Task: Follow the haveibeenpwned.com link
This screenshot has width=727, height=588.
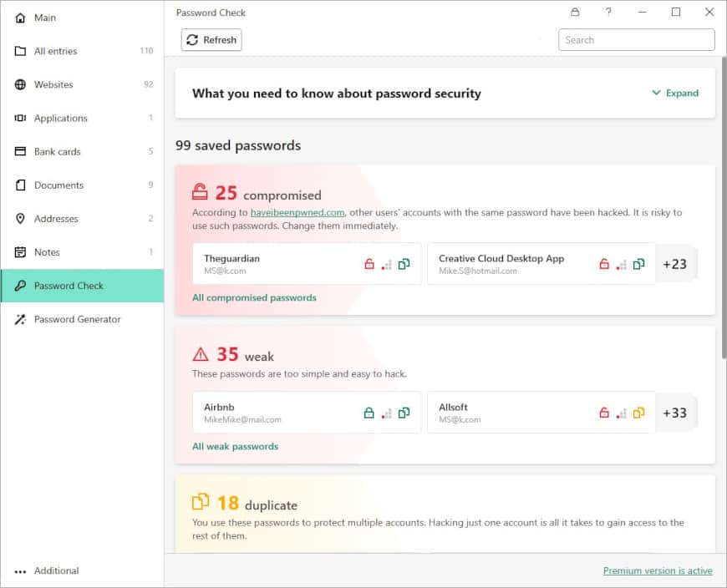Action: 297,213
